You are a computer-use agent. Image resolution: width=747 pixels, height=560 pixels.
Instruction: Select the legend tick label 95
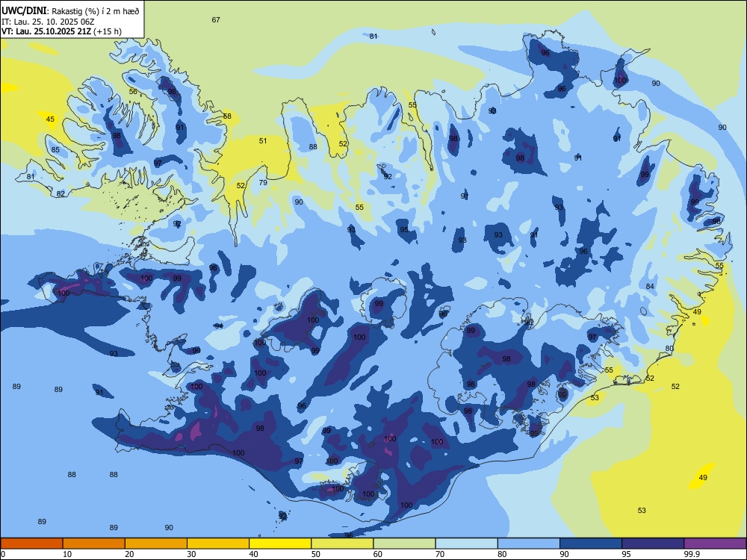(626, 554)
